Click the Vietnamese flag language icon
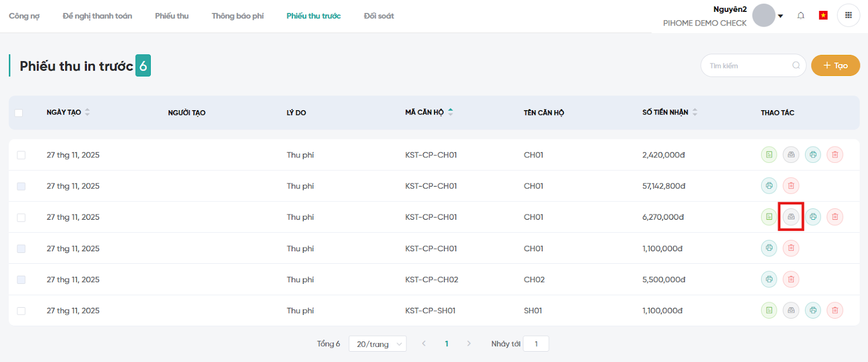The height and width of the screenshot is (362, 868). click(x=823, y=16)
